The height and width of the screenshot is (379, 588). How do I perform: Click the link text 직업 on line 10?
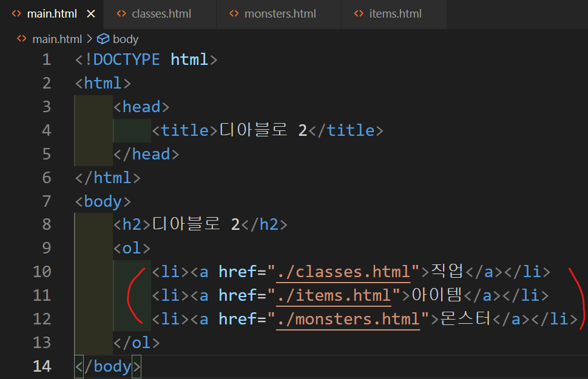click(x=447, y=271)
